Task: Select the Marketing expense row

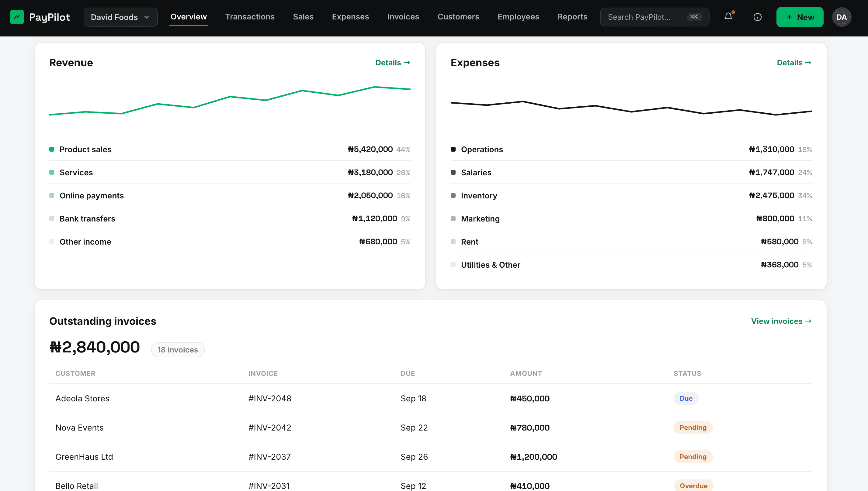Action: [x=631, y=218]
